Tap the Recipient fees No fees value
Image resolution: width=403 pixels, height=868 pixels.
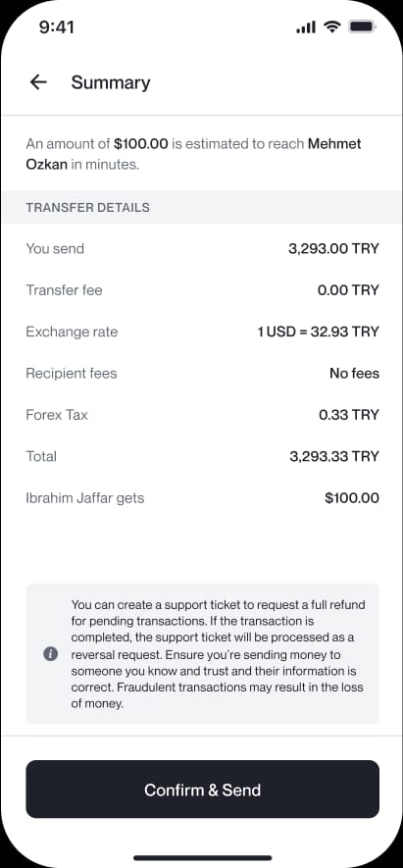pos(354,373)
